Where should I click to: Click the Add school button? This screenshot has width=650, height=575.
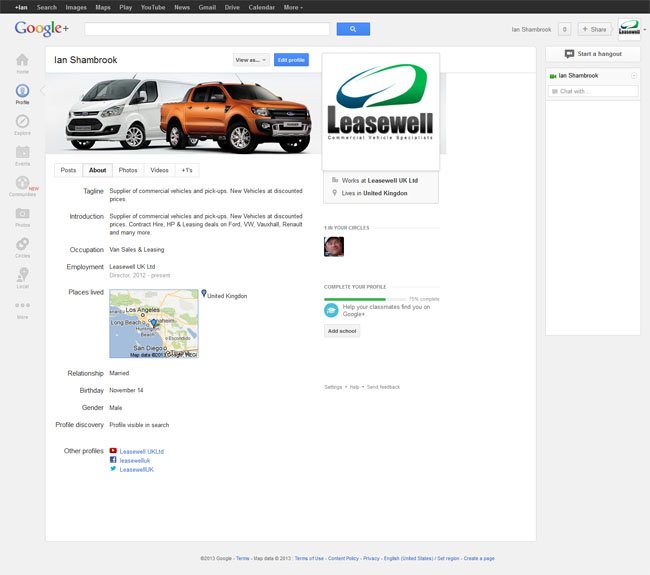[342, 331]
